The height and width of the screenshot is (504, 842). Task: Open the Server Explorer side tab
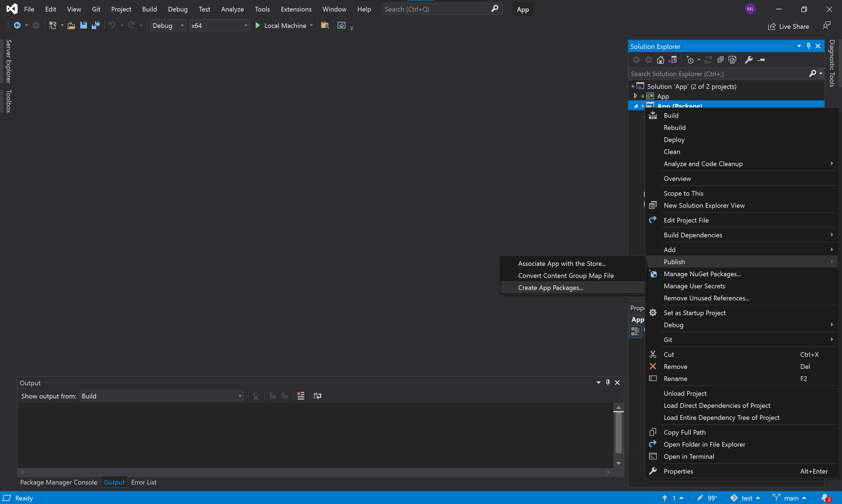coord(8,61)
